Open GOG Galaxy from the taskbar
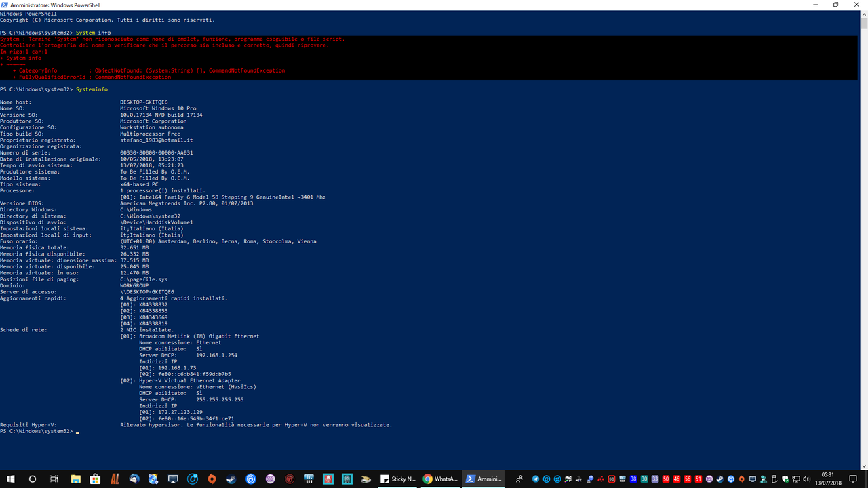This screenshot has height=488, width=868. tap(271, 479)
